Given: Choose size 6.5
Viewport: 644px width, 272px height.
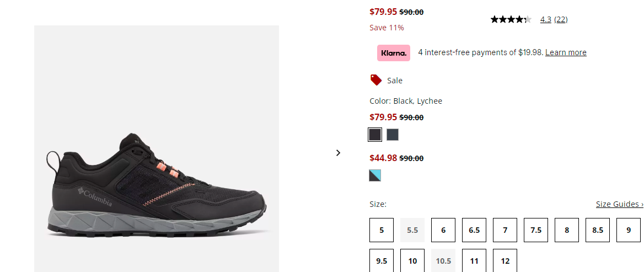Looking at the screenshot, I should pyautogui.click(x=474, y=230).
